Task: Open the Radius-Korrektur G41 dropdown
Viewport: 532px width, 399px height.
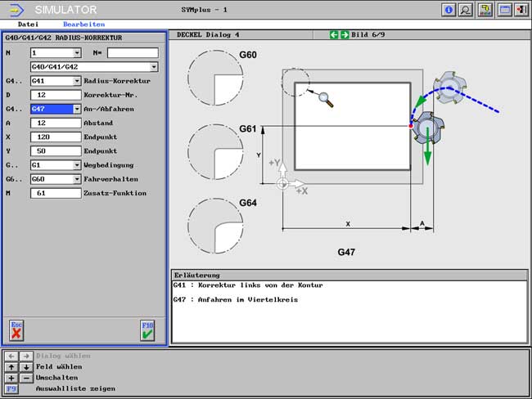Action: click(77, 81)
